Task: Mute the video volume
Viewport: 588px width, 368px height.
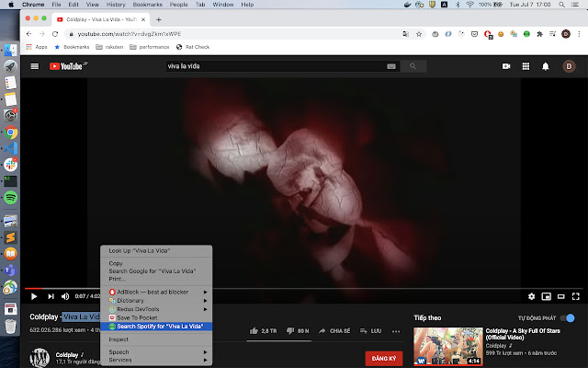Action: coord(65,296)
